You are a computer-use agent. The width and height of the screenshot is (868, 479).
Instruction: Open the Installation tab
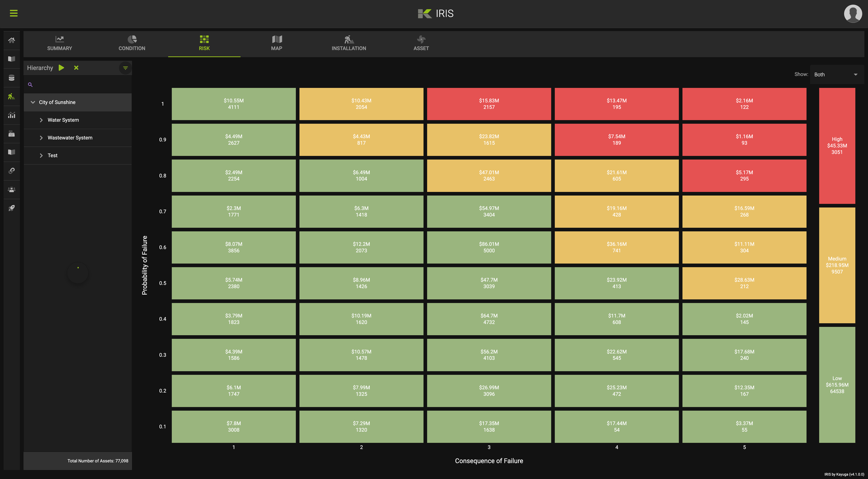click(x=349, y=43)
